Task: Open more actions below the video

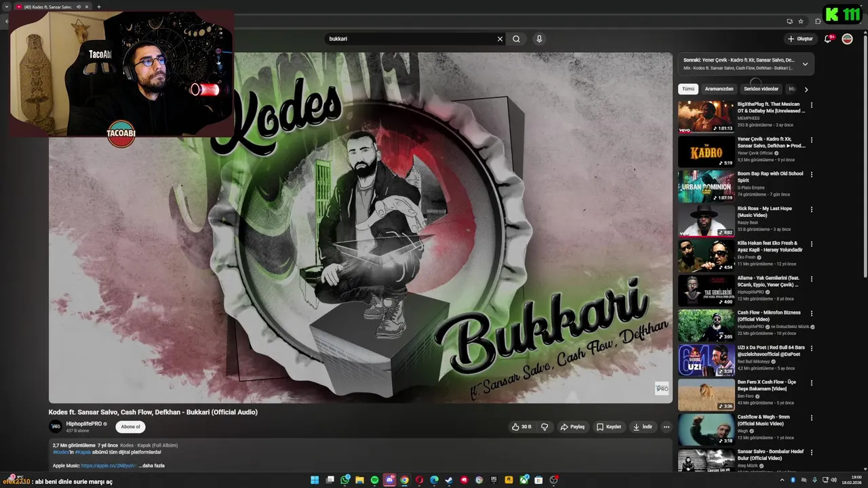Action: (666, 427)
